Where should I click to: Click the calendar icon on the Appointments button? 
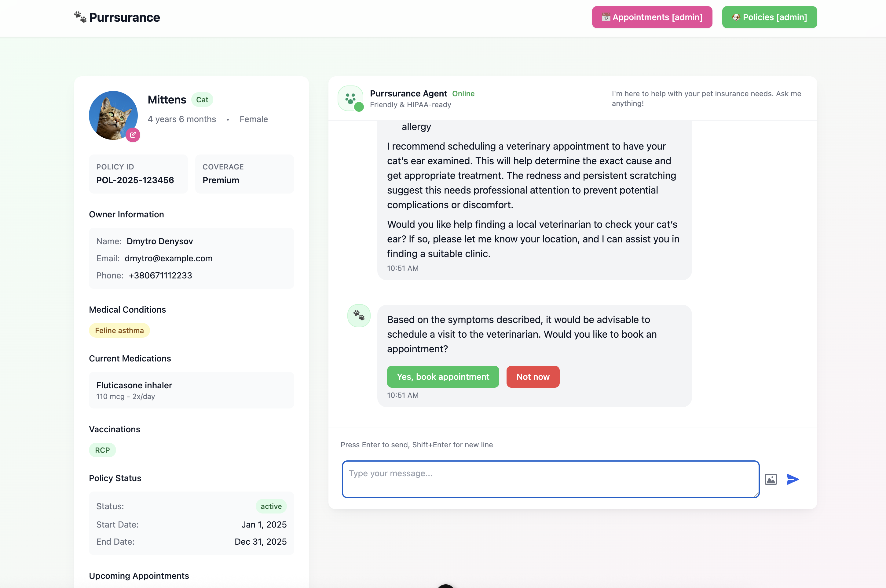[606, 17]
